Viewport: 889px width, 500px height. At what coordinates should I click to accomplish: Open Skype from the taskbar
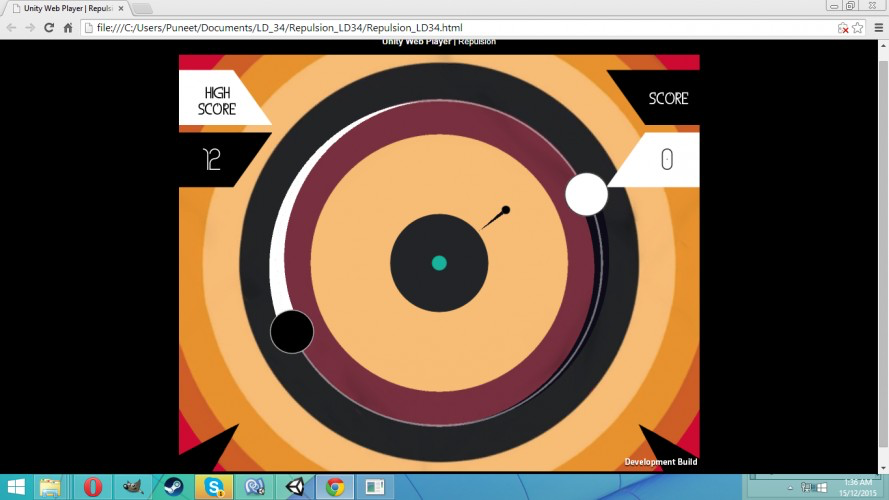pyautogui.click(x=214, y=487)
